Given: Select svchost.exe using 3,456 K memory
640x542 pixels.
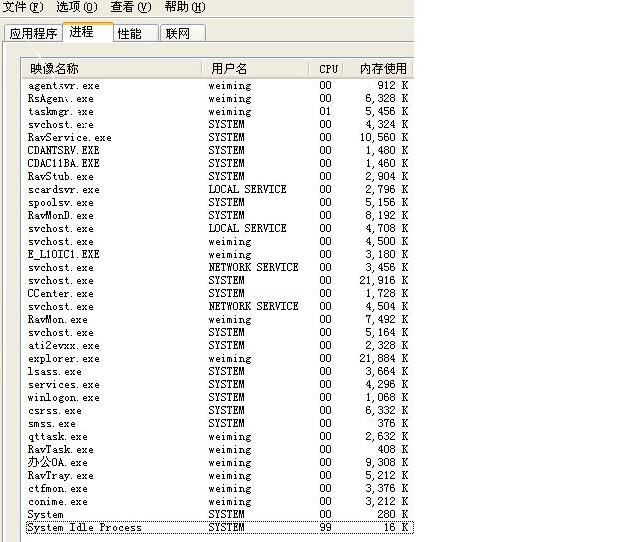Looking at the screenshot, I should click(218, 268).
